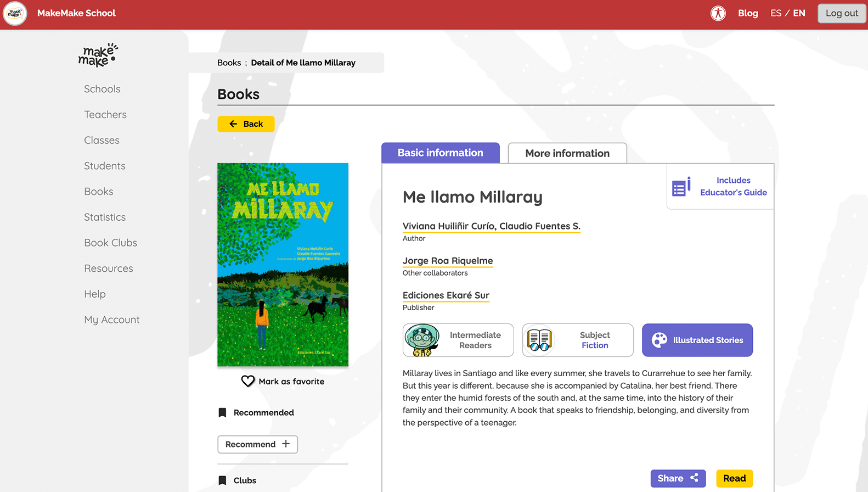Click the Detail of Me llamo Millaray breadcrumb
Viewport: 868px width, 492px height.
pyautogui.click(x=303, y=63)
